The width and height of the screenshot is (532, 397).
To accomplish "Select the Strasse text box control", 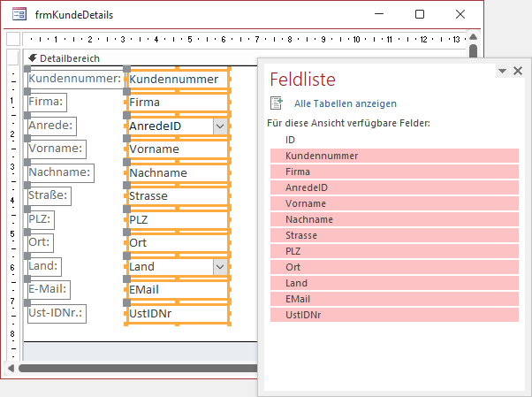I will [x=178, y=196].
